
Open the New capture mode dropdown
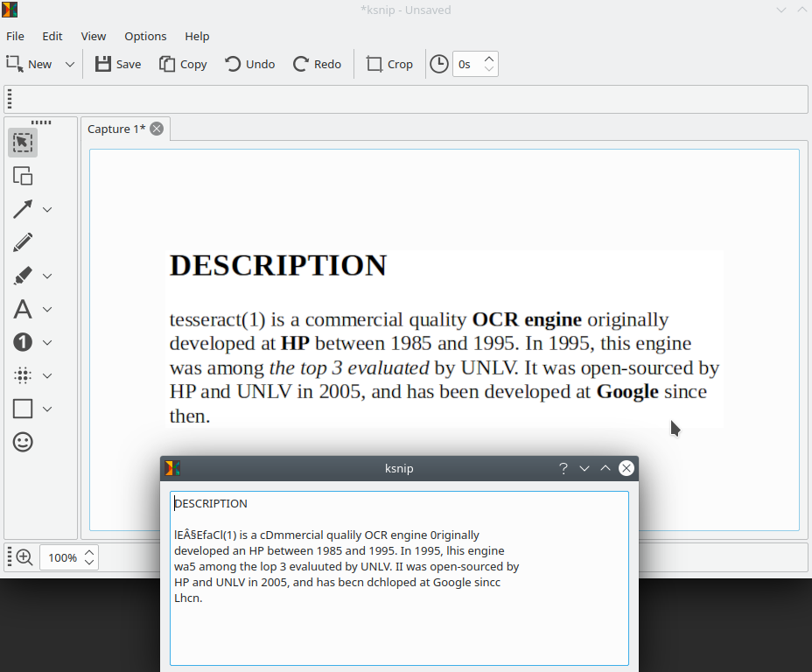69,63
